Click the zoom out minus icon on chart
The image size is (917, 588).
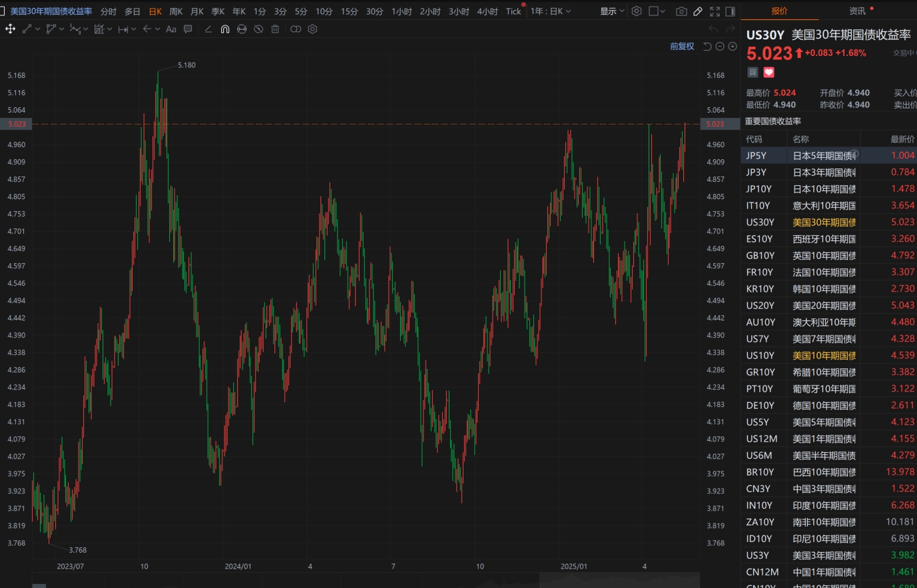[x=720, y=47]
